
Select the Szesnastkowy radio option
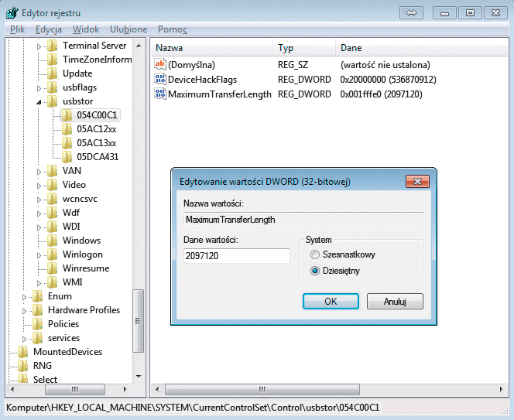point(314,254)
